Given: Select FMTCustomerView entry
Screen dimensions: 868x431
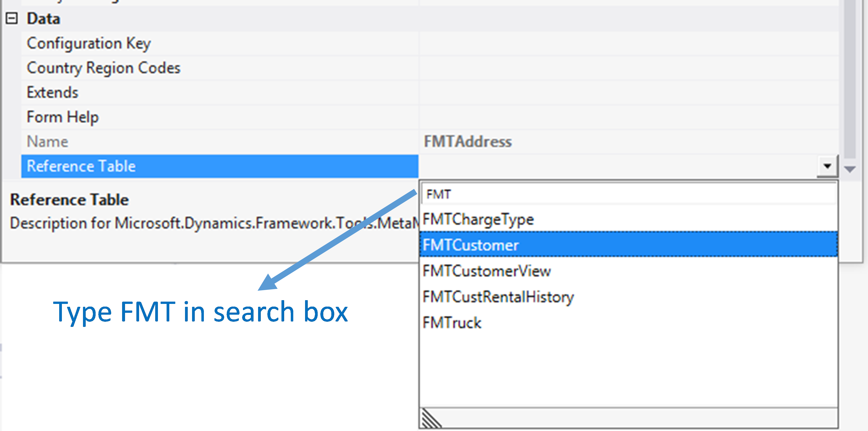Looking at the screenshot, I should point(487,271).
